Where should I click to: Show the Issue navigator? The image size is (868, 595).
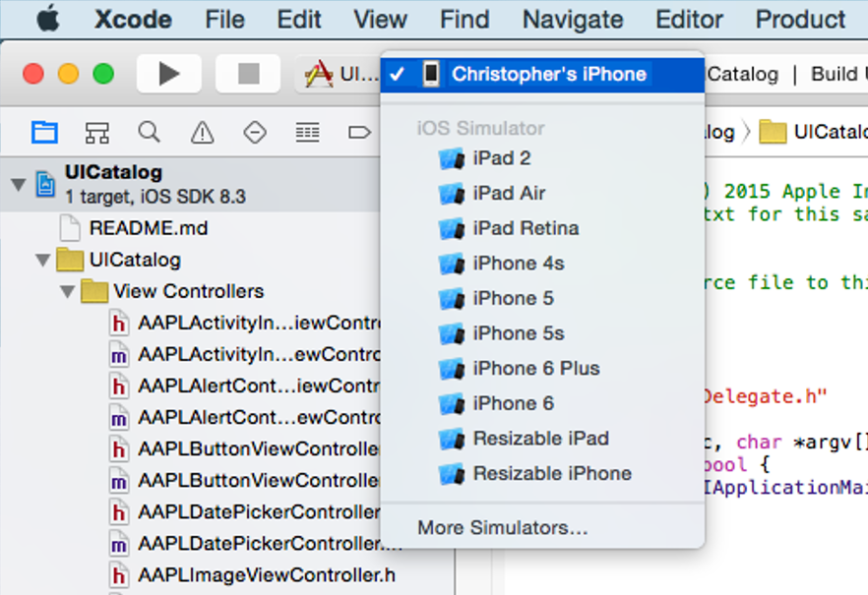click(202, 133)
